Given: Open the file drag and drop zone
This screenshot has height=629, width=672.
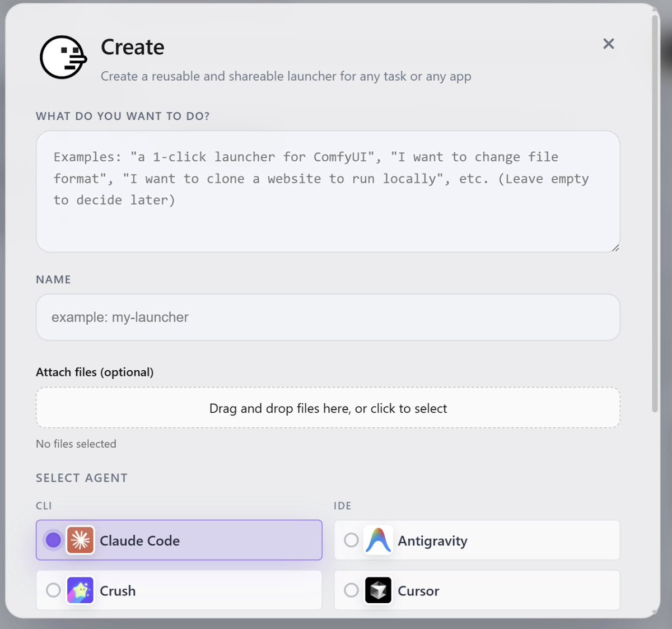Looking at the screenshot, I should coord(328,408).
